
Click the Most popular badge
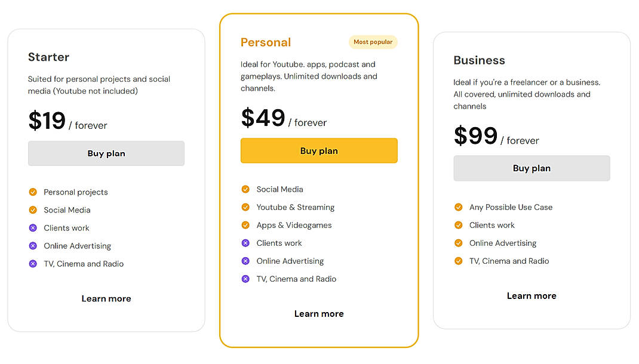(x=373, y=42)
